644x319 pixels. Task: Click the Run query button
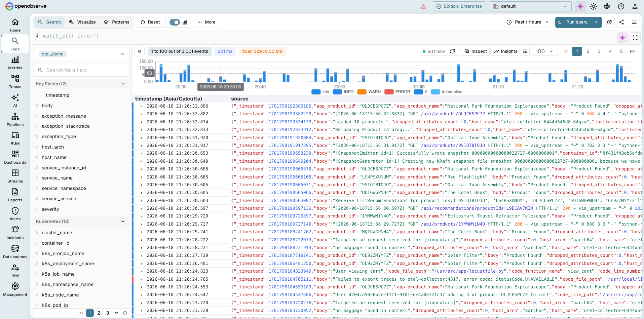(573, 22)
